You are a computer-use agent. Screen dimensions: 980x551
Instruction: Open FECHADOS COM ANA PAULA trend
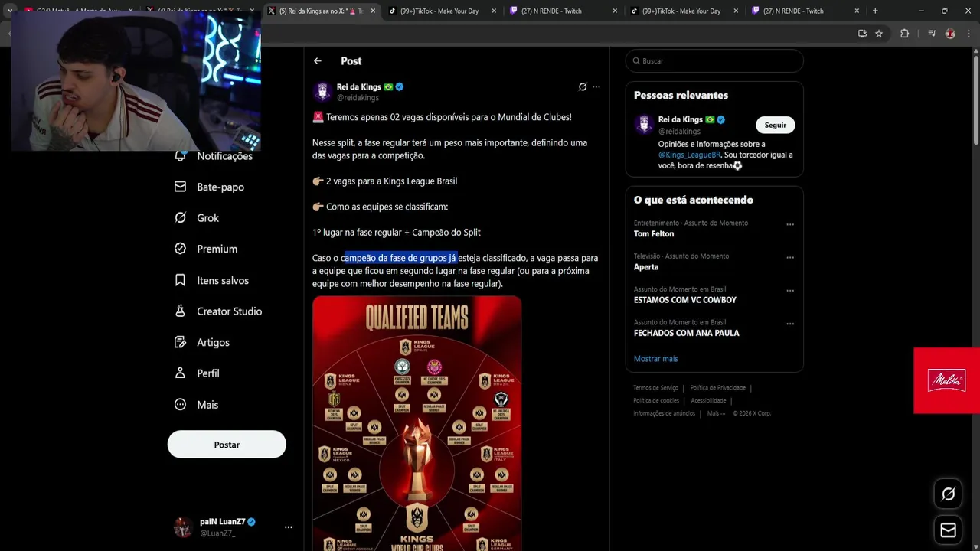pos(687,333)
